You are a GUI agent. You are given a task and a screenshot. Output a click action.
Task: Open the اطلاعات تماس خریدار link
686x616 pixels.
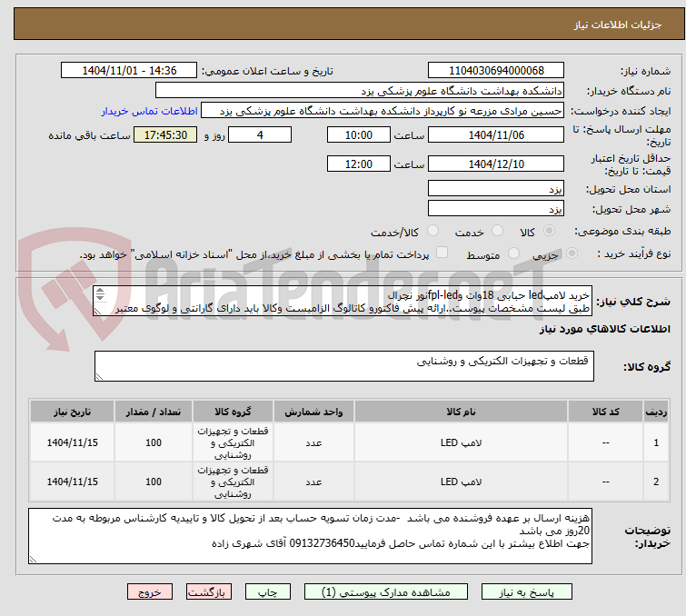pyautogui.click(x=150, y=111)
